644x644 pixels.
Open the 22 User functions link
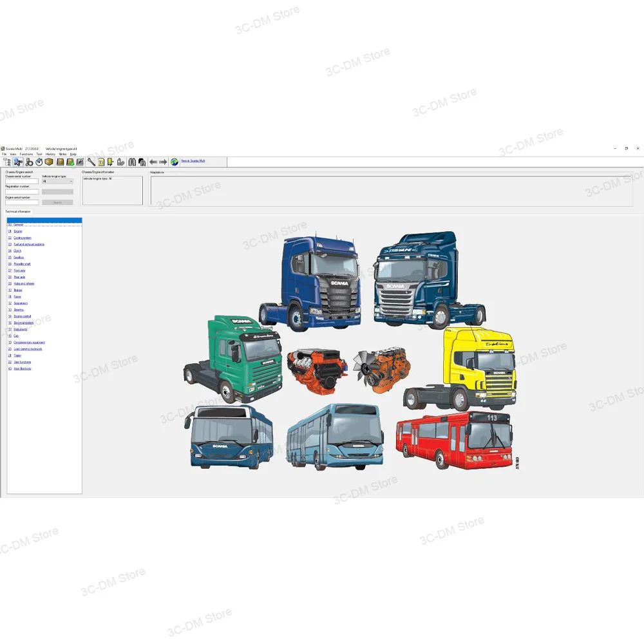20,362
